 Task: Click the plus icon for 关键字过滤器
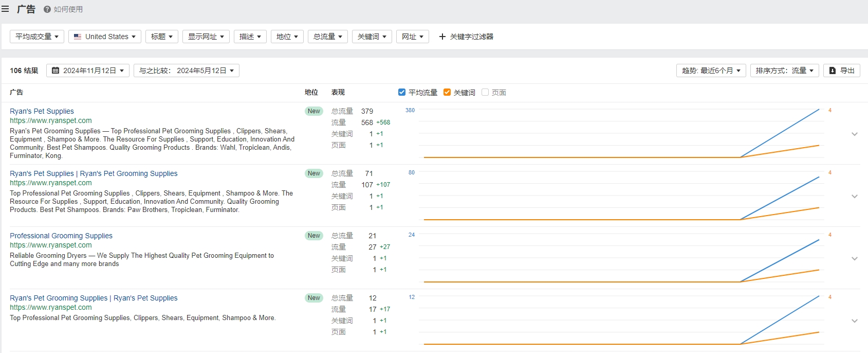pos(442,37)
